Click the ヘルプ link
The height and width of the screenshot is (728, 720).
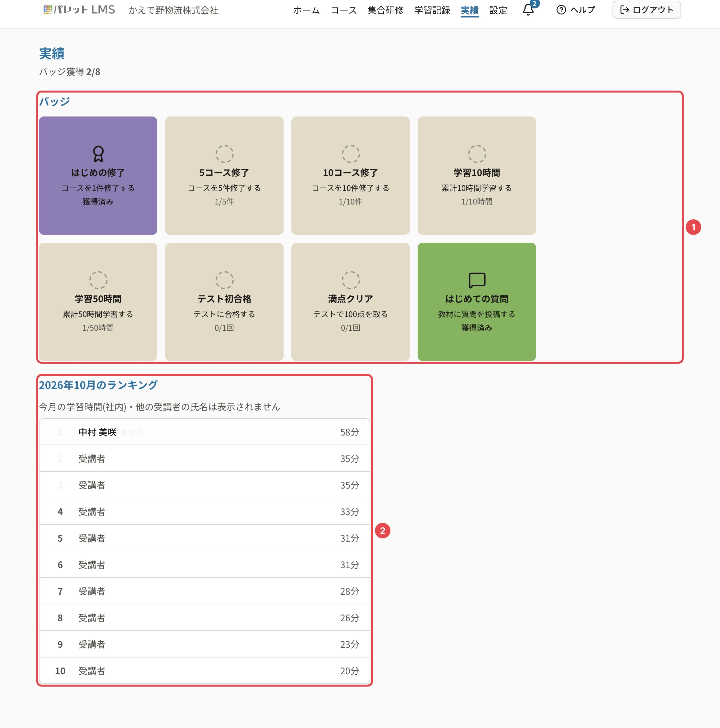pos(576,10)
